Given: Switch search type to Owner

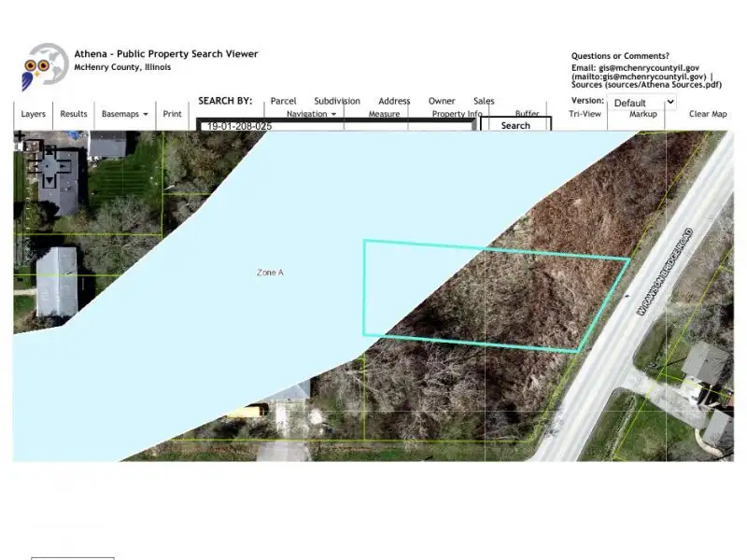Looking at the screenshot, I should (442, 101).
